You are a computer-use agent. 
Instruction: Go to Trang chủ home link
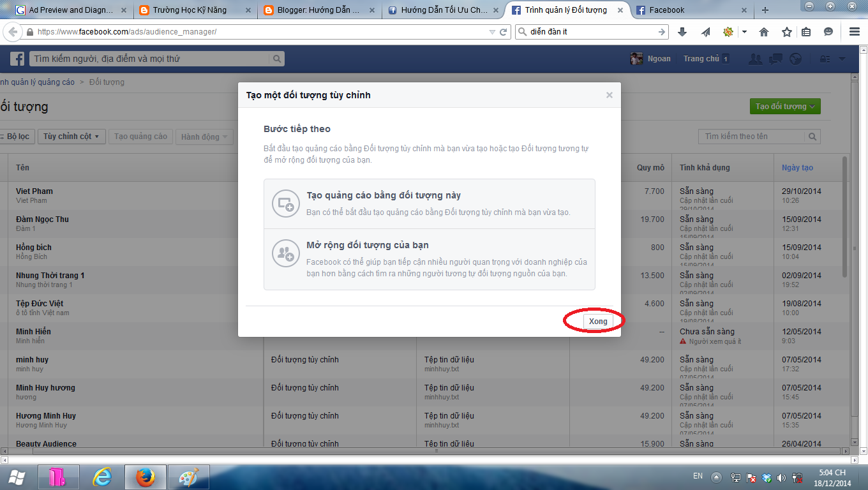[x=701, y=59]
